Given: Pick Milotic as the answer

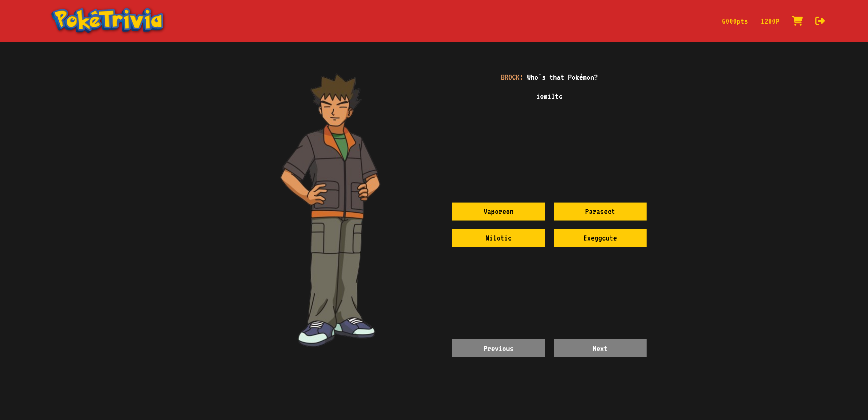Looking at the screenshot, I should (498, 238).
